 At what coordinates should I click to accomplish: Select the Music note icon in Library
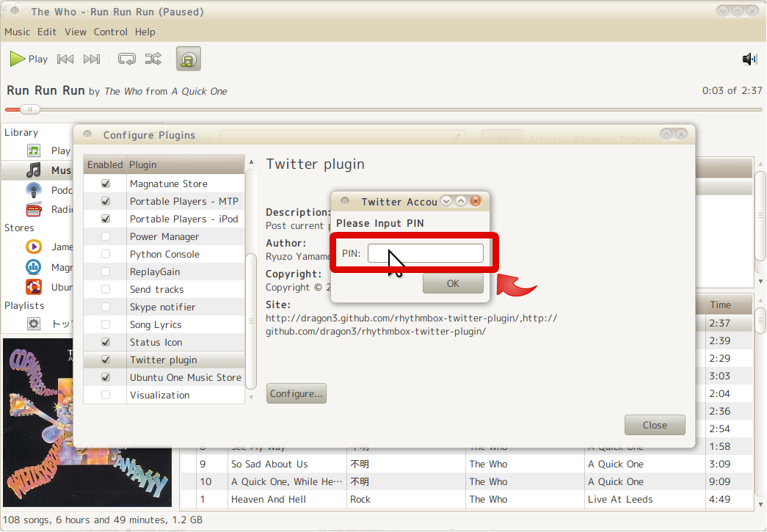[x=33, y=170]
